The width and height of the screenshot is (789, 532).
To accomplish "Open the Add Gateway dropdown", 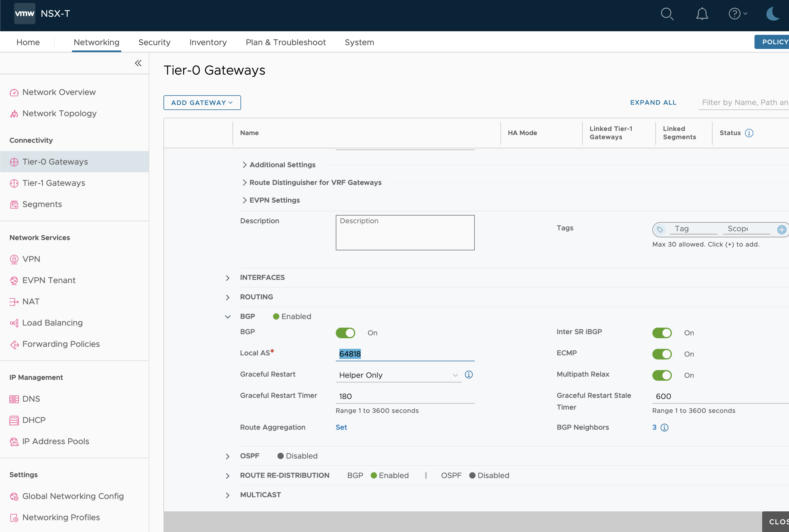I will (x=202, y=103).
